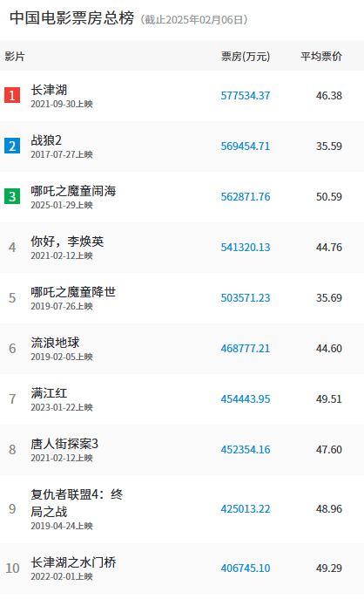Click box office value 577534.37
This screenshot has width=364, height=599.
coord(246,96)
